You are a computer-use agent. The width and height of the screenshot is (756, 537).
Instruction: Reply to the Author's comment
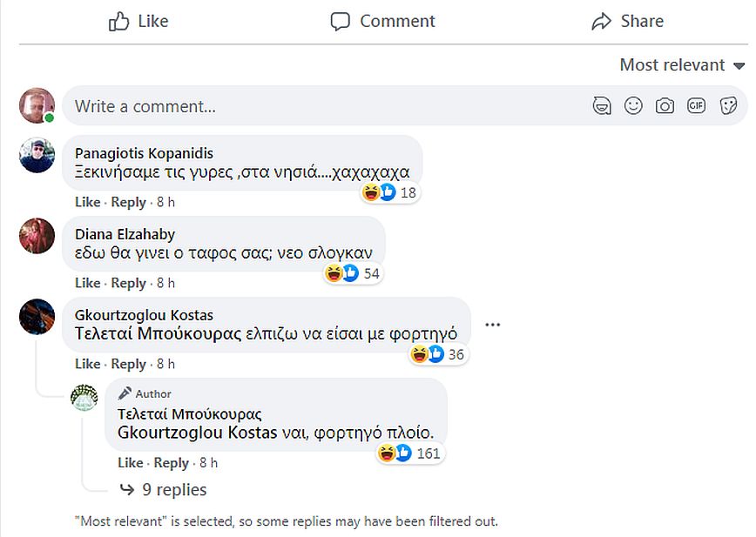point(171,462)
